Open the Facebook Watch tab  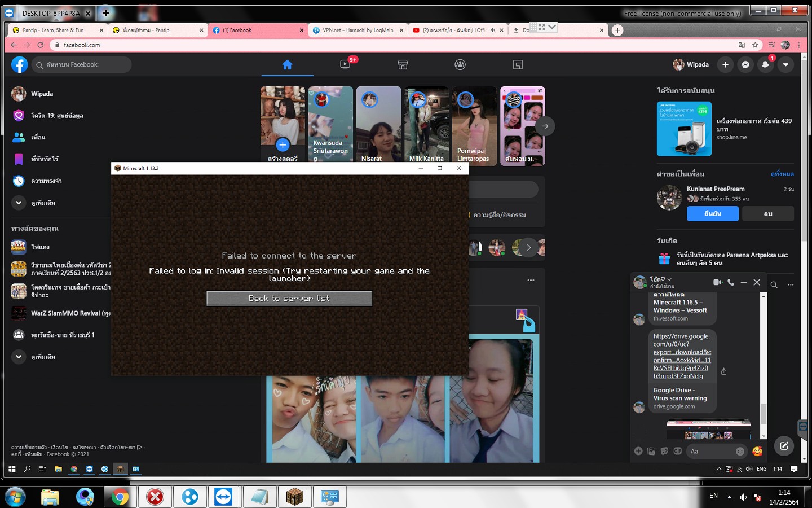pyautogui.click(x=345, y=65)
